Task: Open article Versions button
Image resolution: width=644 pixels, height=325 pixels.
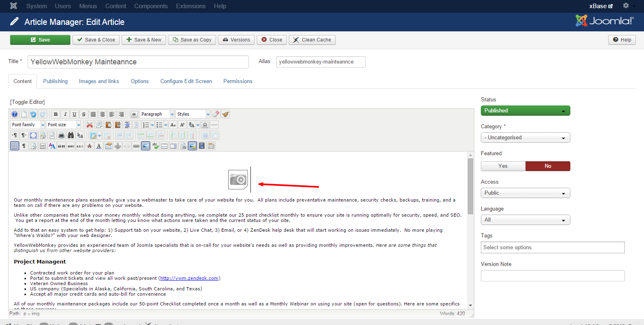Action: pos(236,40)
